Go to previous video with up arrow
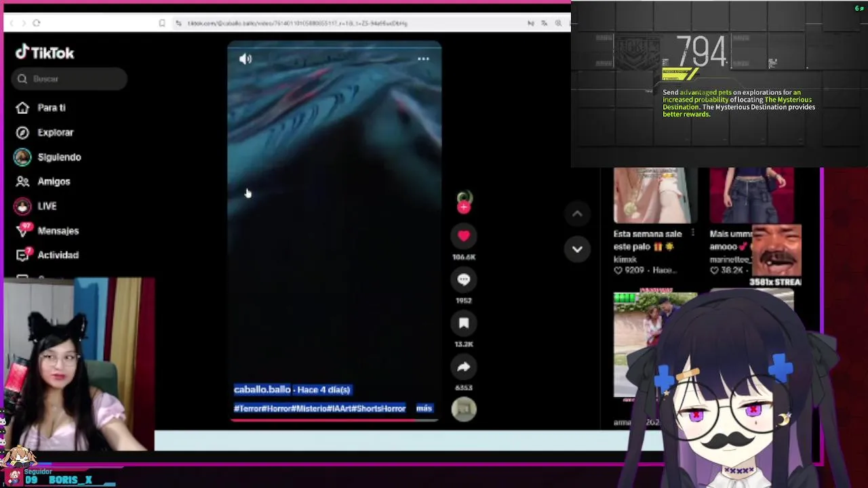Screen dimensions: 868x488 [x=577, y=213]
